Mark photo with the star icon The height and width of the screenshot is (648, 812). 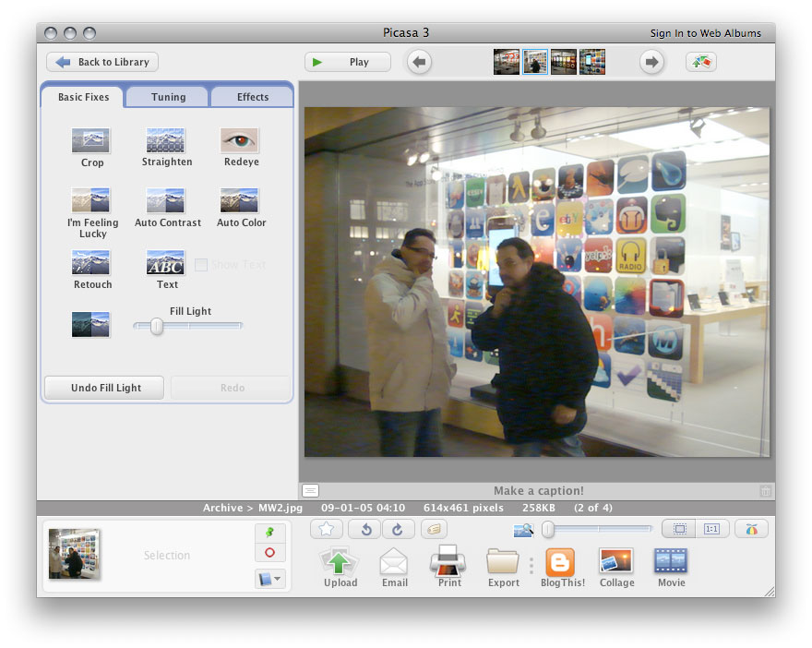tap(327, 529)
